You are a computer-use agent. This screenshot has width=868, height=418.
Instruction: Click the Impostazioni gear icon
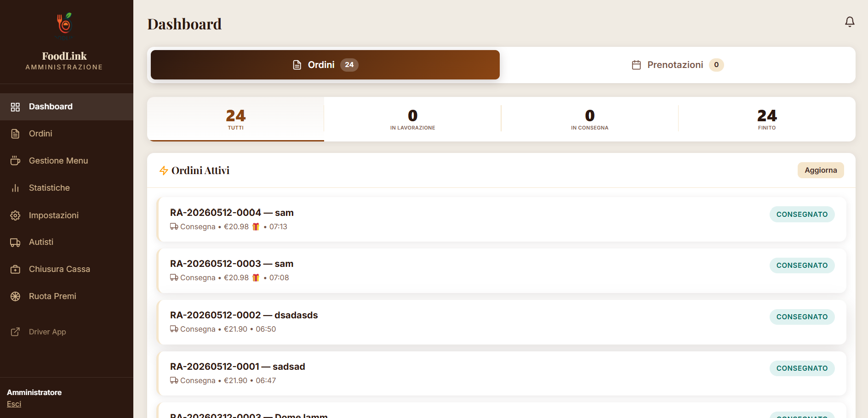point(15,215)
